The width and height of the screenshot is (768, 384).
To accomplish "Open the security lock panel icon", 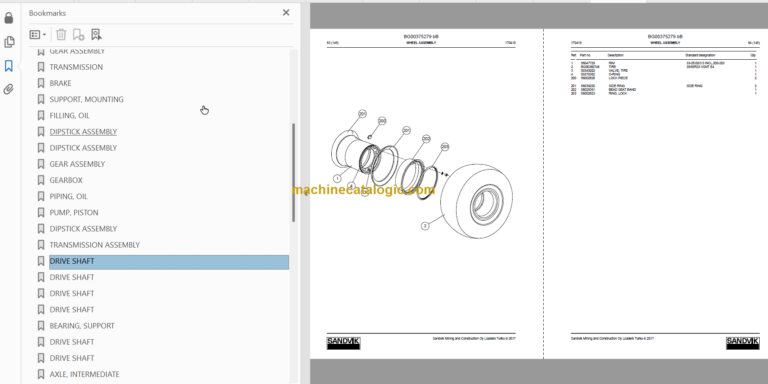I will click(8, 19).
